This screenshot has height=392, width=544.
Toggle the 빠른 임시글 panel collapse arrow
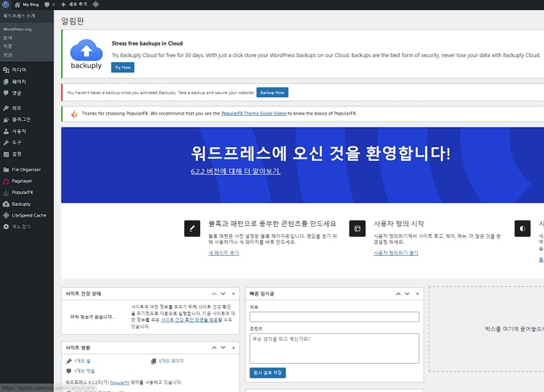pos(418,294)
